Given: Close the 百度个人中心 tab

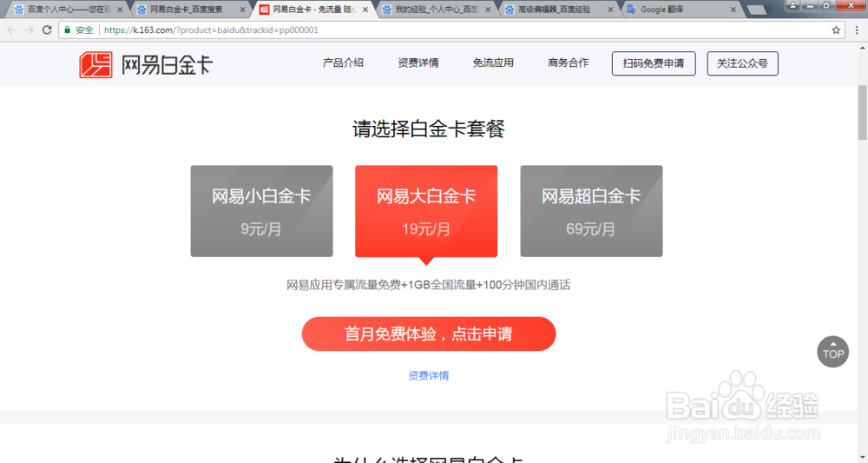Looking at the screenshot, I should 120,10.
